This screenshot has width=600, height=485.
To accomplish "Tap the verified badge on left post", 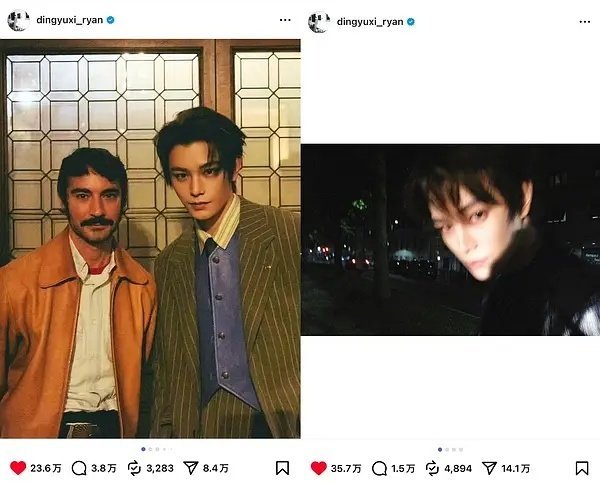I will click(x=111, y=20).
